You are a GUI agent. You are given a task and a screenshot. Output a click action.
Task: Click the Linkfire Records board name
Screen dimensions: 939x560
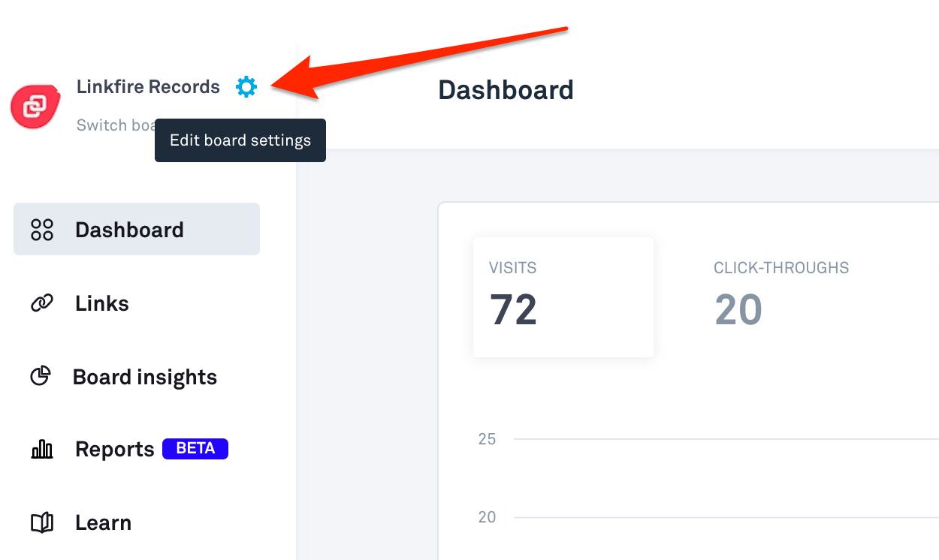pyautogui.click(x=148, y=87)
